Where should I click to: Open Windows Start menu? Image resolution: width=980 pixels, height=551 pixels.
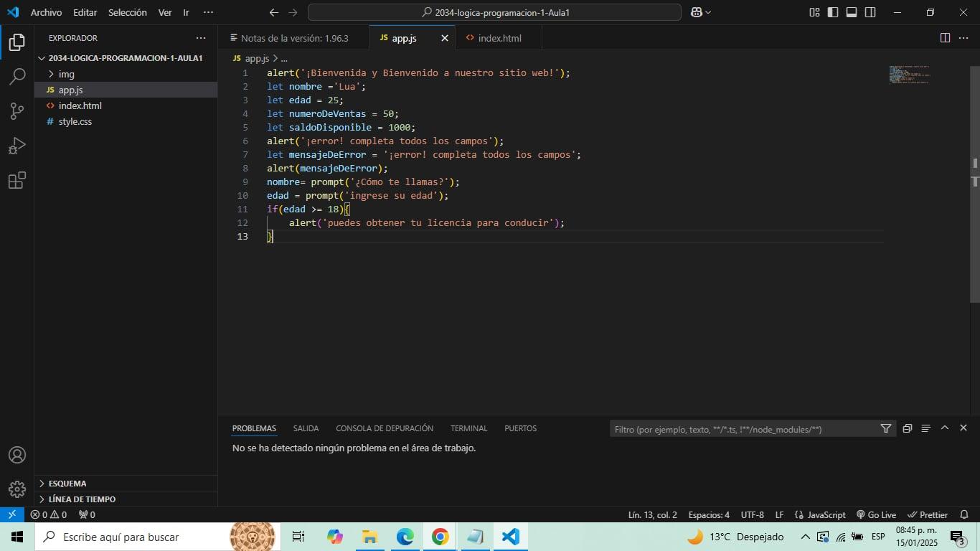point(17,537)
